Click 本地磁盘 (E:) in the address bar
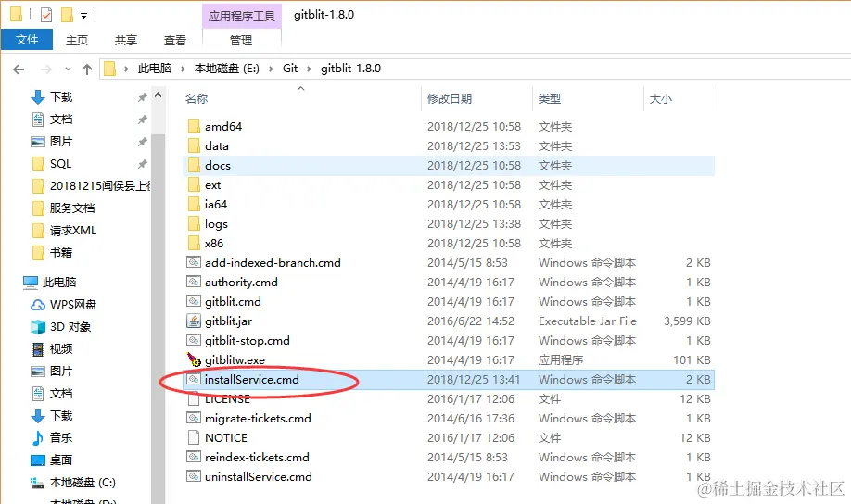This screenshot has height=504, width=851. [227, 69]
